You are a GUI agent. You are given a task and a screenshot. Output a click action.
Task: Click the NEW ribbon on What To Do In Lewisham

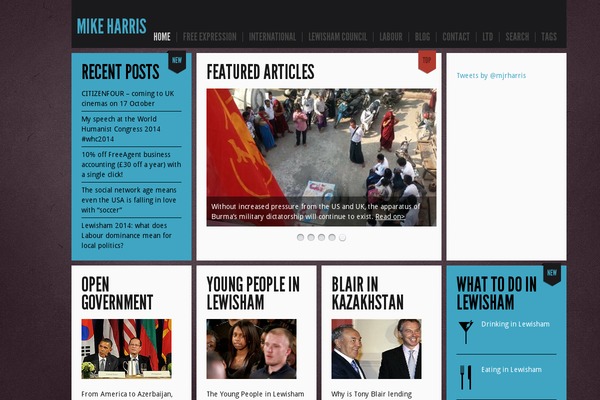[552, 274]
